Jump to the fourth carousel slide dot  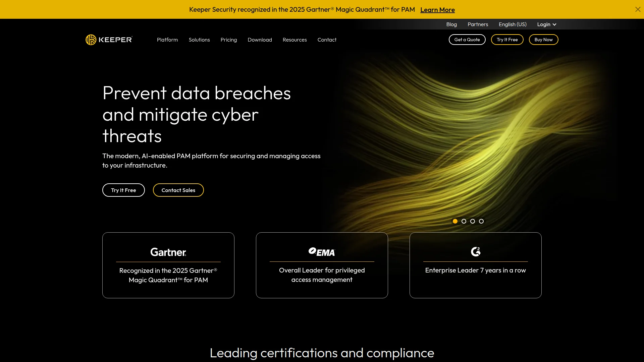(481, 221)
